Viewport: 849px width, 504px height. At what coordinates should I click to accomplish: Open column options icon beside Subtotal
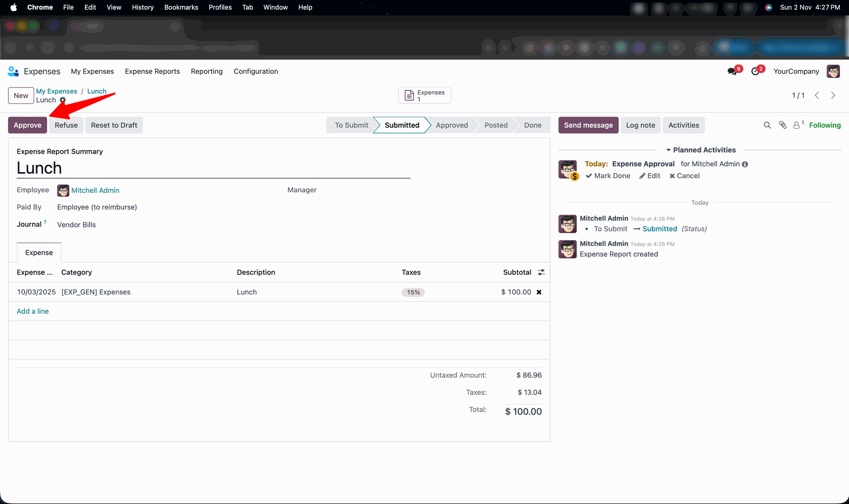click(x=541, y=272)
